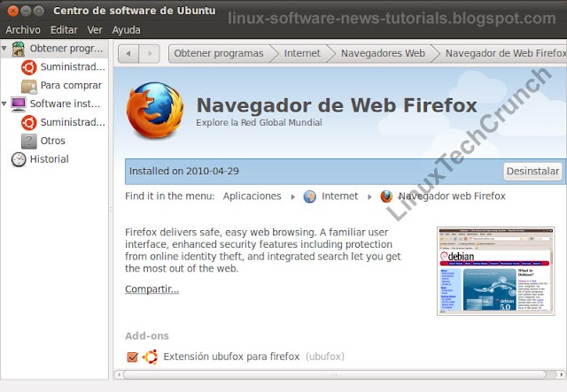Open the Historial clock icon

(19, 159)
